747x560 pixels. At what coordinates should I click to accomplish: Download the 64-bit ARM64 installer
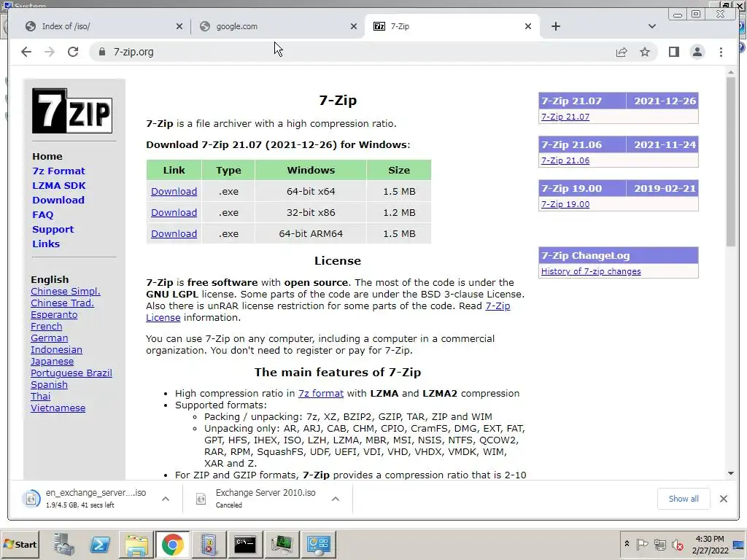174,234
